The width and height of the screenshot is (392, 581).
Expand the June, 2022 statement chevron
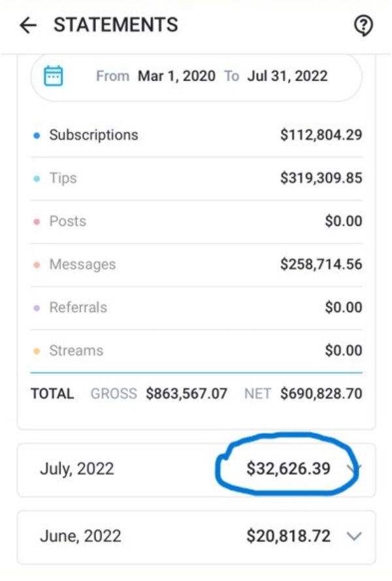[x=354, y=536]
